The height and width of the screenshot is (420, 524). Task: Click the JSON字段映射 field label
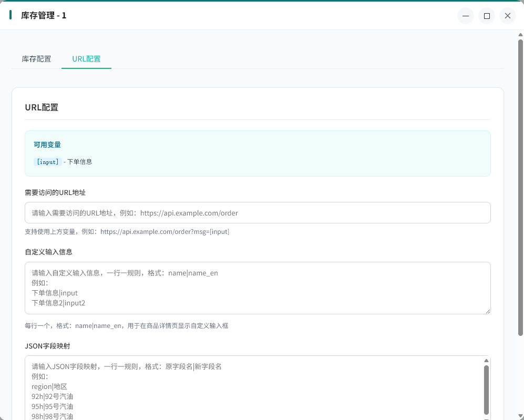pos(47,346)
